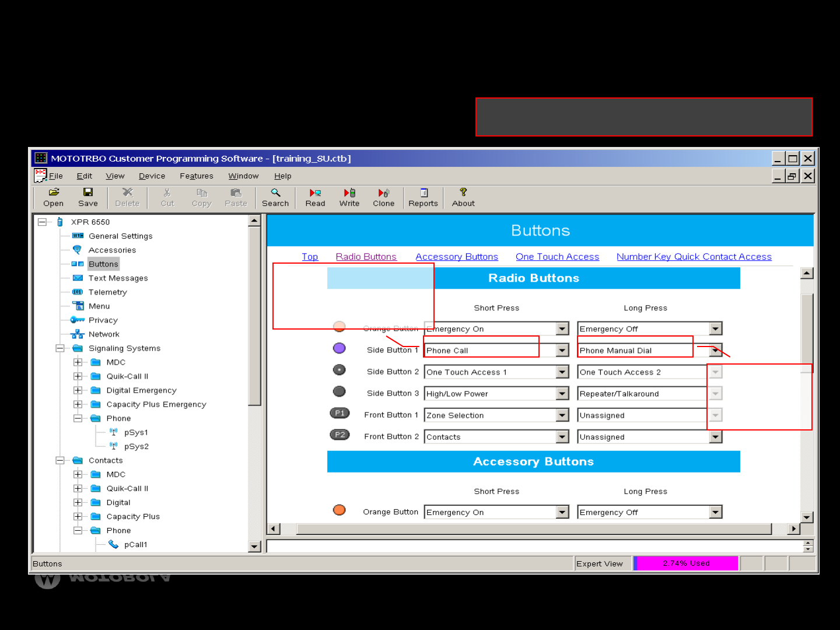Click the P2 Front Button 2 badge
The image size is (840, 630).
tap(339, 435)
